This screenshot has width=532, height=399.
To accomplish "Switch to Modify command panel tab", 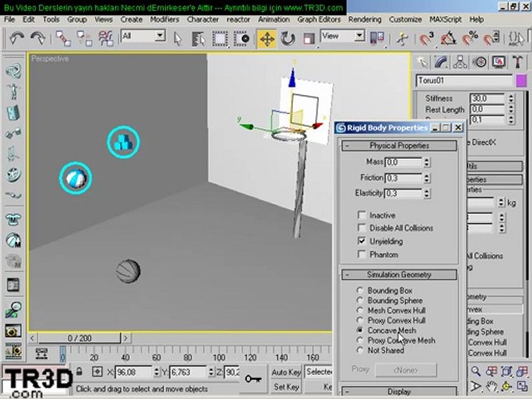I will click(x=441, y=63).
